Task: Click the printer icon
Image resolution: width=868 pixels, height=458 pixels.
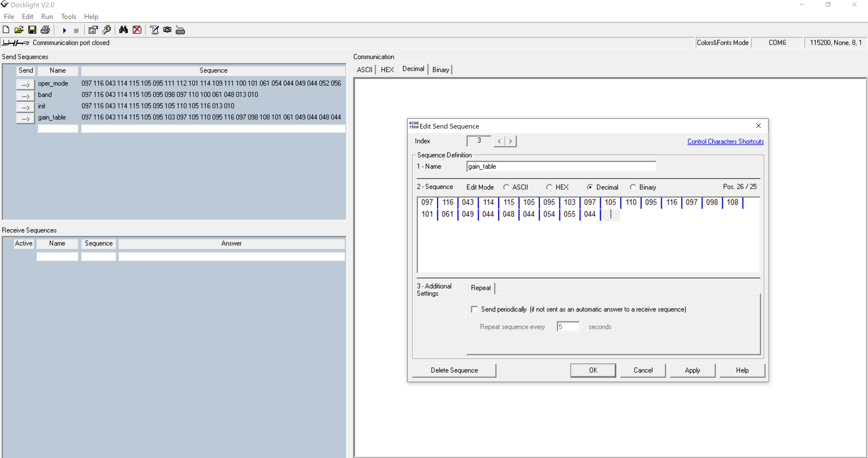Action: 45,30
